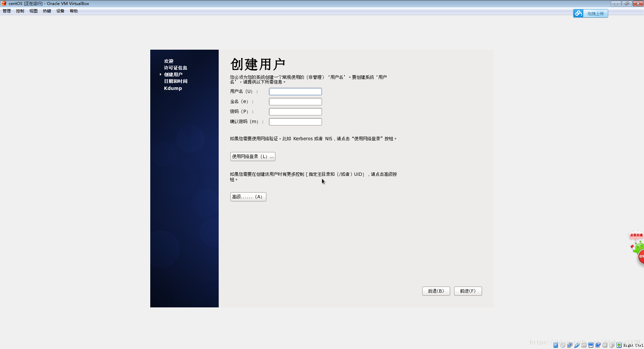This screenshot has width=644, height=349.
Task: Restore down the VirtualBox window
Action: tap(627, 3)
